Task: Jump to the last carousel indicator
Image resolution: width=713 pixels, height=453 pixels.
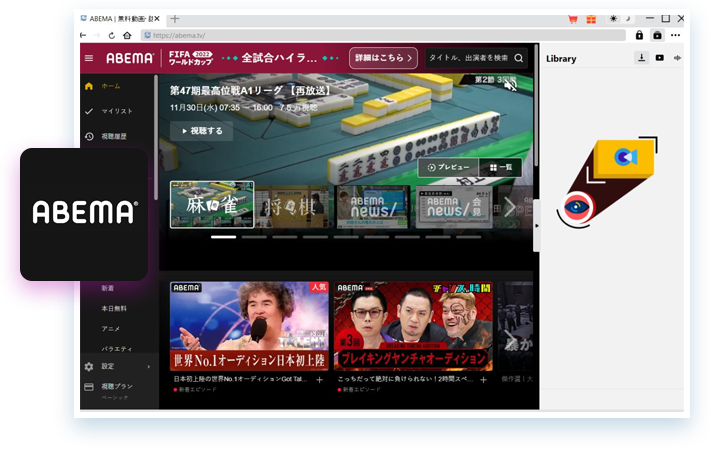Action: 468,237
